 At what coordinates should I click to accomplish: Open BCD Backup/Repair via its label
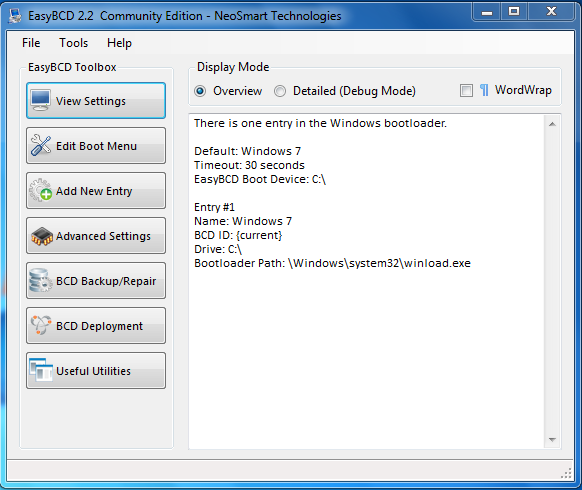[106, 281]
